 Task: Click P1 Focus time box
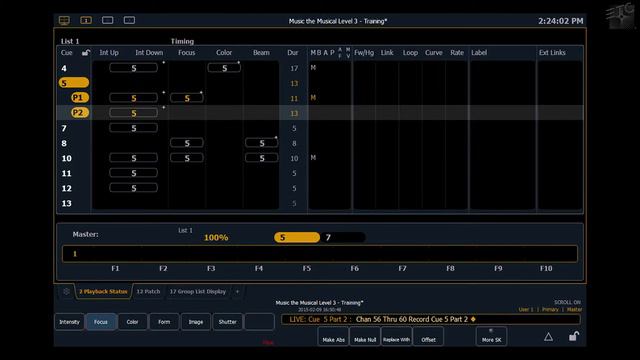tap(187, 98)
